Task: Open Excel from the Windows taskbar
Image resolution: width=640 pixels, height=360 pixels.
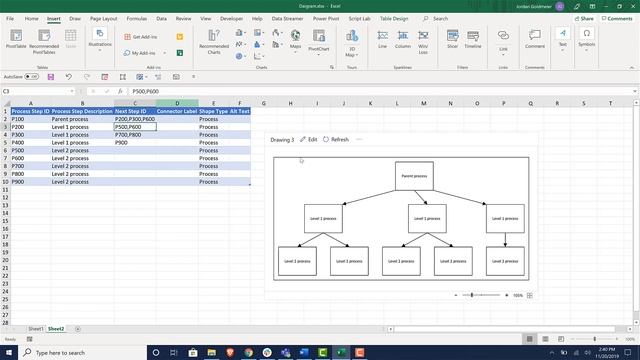Action: (341, 352)
